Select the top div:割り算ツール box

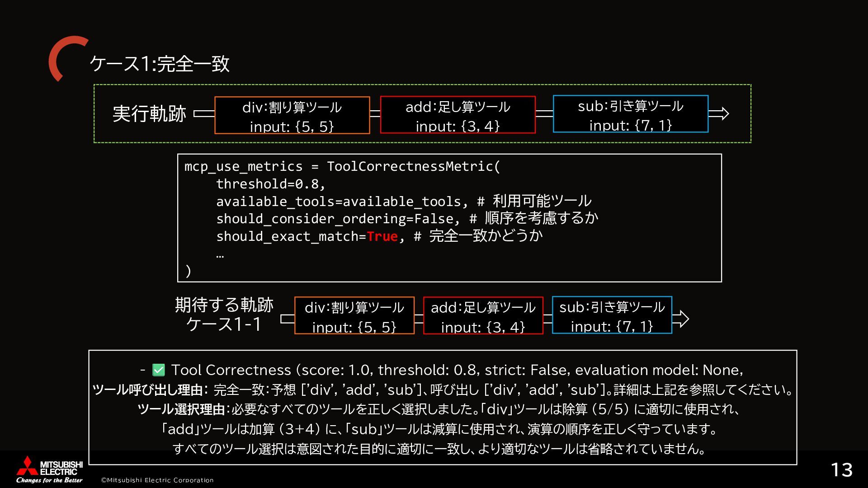[x=292, y=115]
